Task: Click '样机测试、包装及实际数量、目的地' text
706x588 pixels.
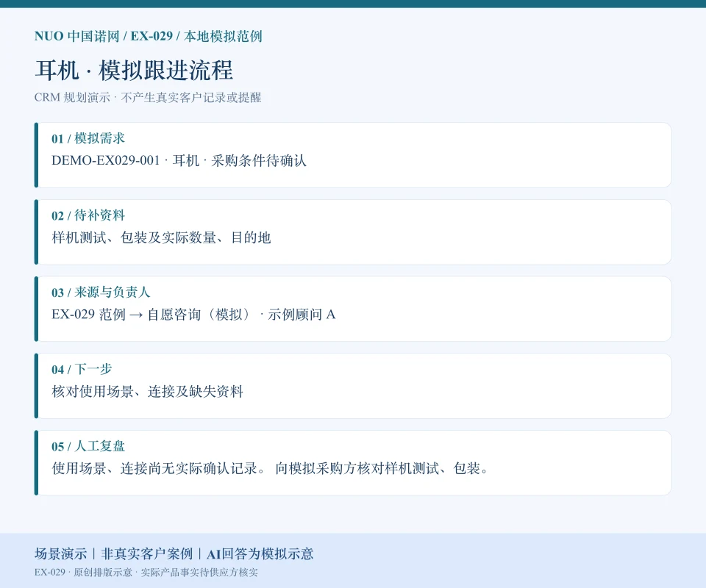Action: click(x=161, y=237)
